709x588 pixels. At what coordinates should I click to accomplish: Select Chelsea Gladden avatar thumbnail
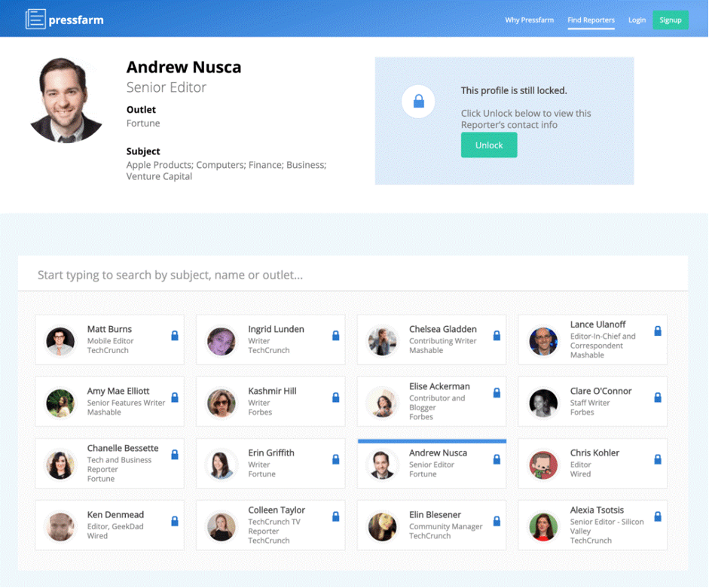click(382, 341)
